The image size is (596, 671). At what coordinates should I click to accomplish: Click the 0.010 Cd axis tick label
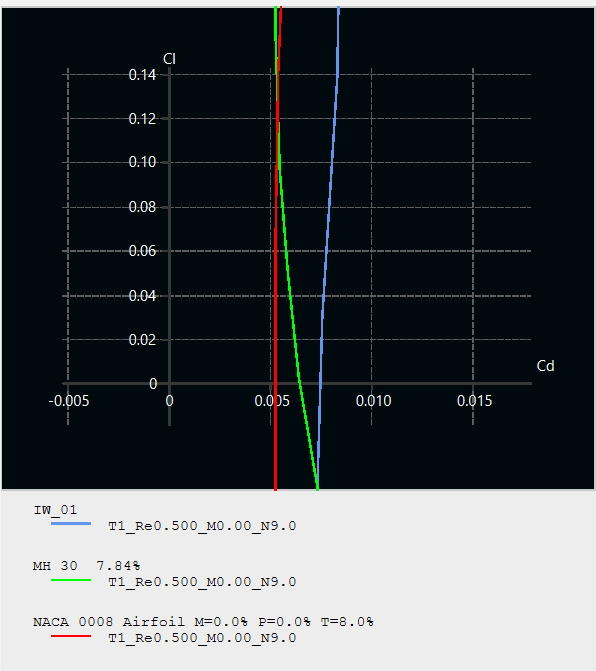pos(374,401)
